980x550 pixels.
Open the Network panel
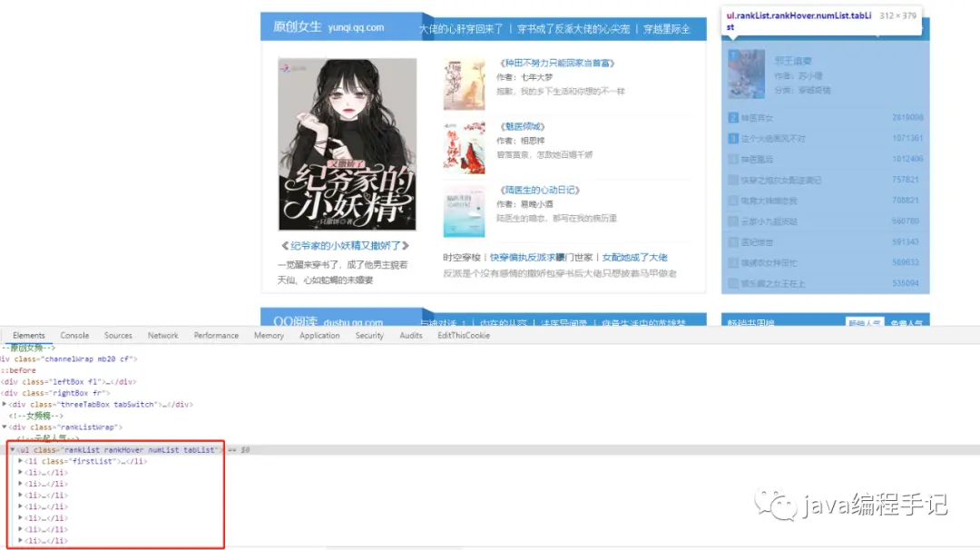coord(162,335)
